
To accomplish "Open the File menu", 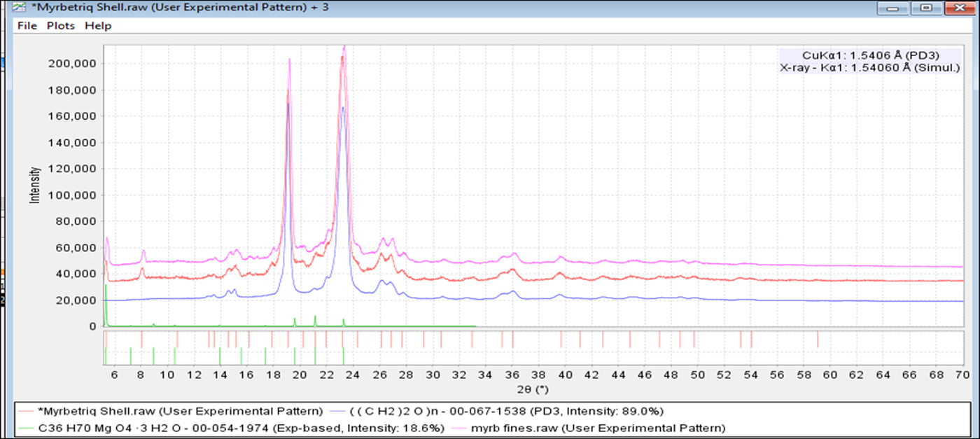I will point(27,26).
